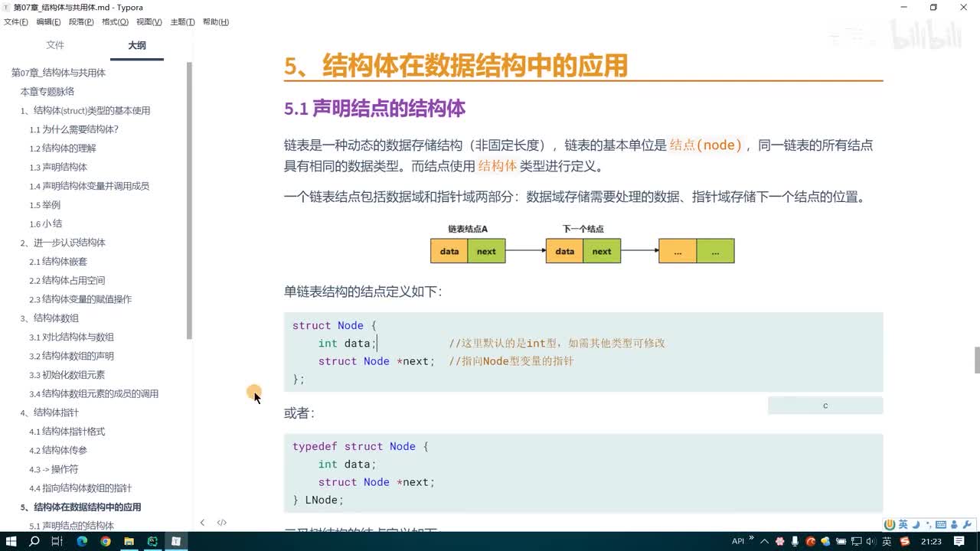Image resolution: width=980 pixels, height=551 pixels.
Task: Go to outline 3.4 结构体数组元素的成员的调用
Action: 93,393
